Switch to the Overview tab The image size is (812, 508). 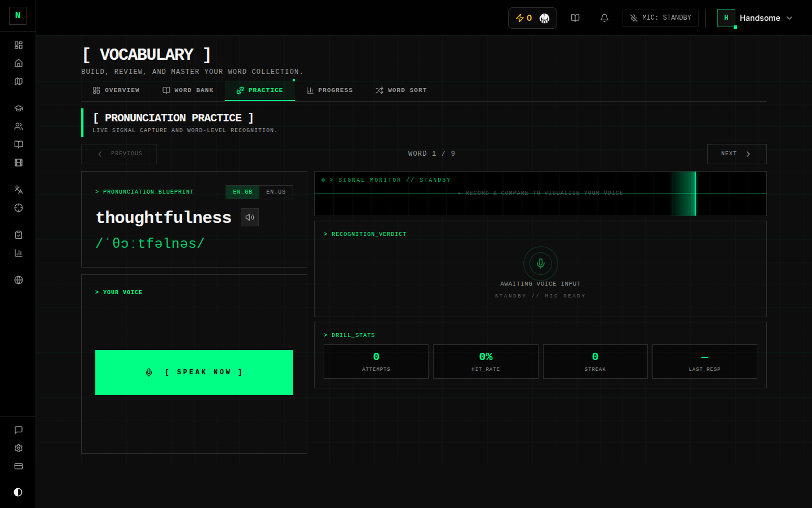click(116, 90)
